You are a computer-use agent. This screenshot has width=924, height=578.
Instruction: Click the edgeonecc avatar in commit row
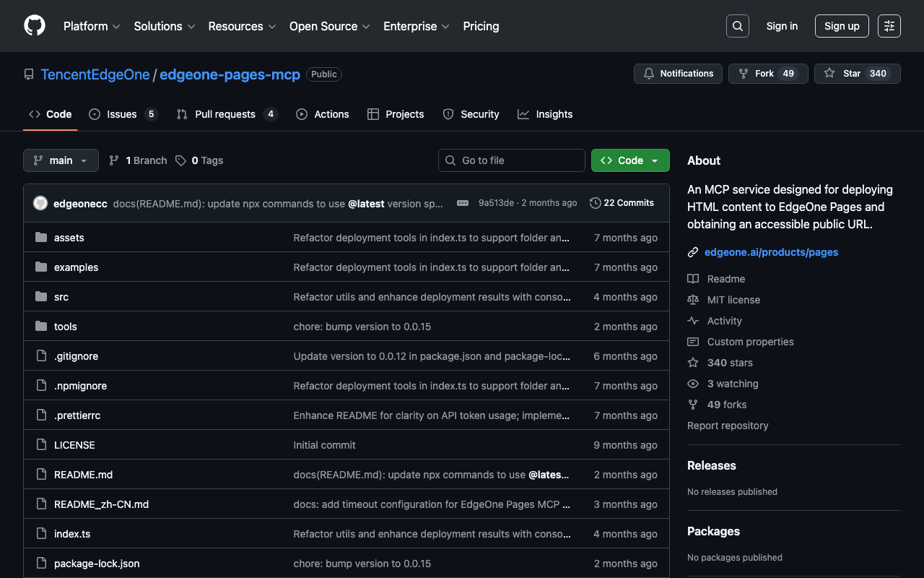(x=40, y=203)
